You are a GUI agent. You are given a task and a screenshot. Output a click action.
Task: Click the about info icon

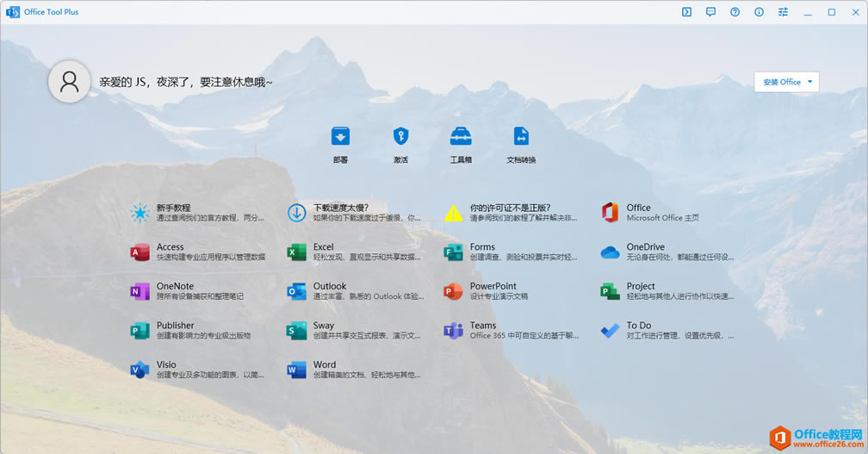click(x=759, y=11)
